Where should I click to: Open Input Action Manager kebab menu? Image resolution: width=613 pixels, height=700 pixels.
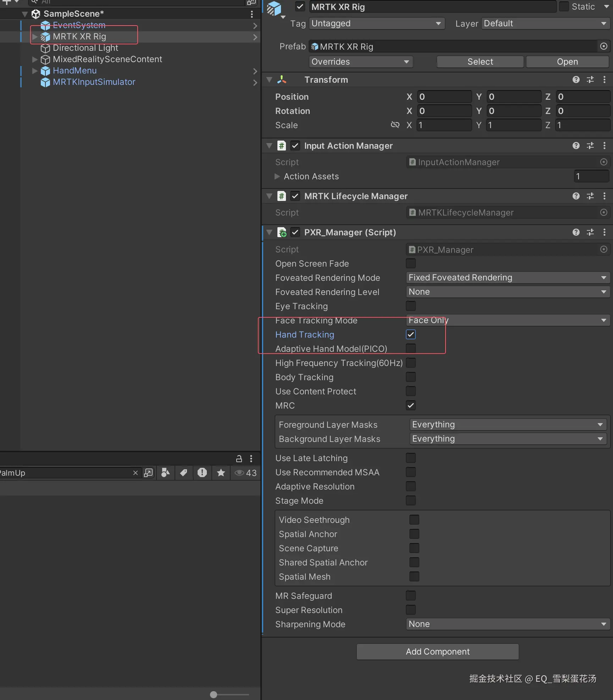click(x=604, y=146)
